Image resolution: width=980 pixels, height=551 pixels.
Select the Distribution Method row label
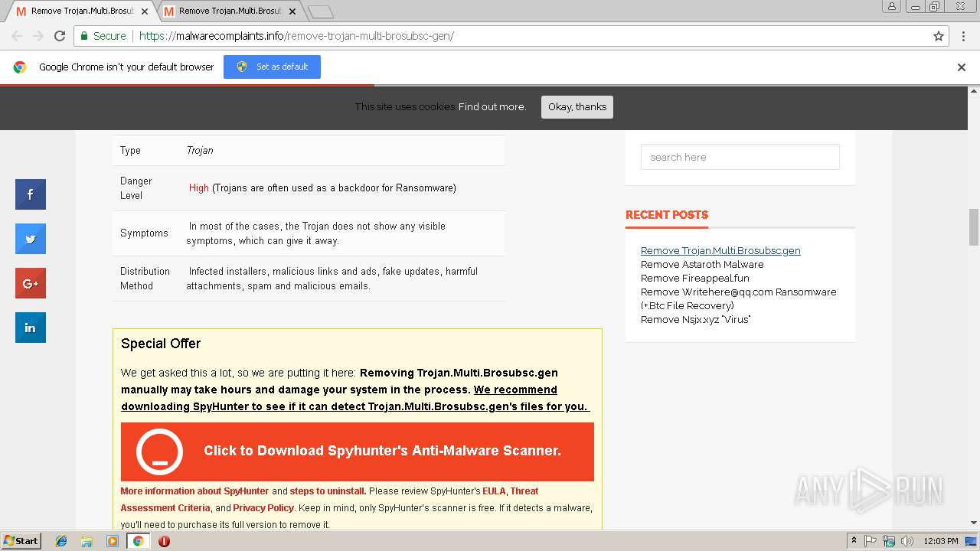145,279
